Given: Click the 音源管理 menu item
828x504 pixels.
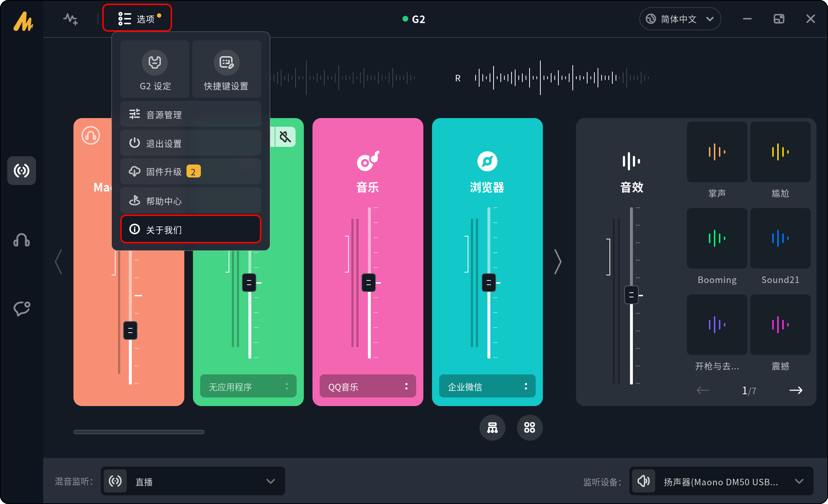Looking at the screenshot, I should (x=190, y=114).
